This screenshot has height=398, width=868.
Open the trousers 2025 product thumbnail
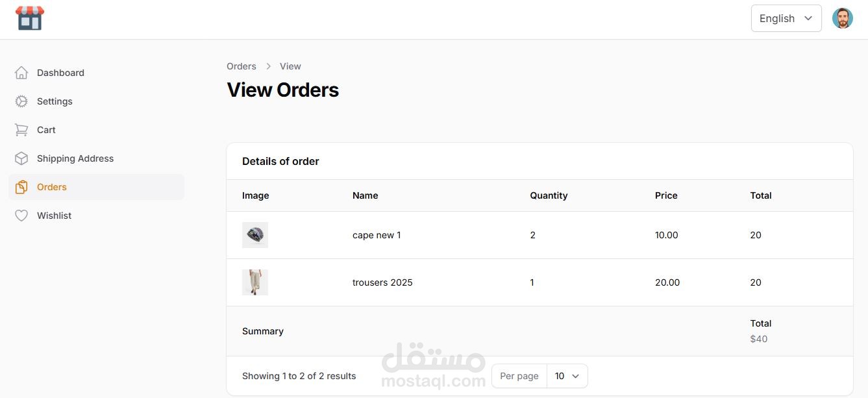click(255, 282)
